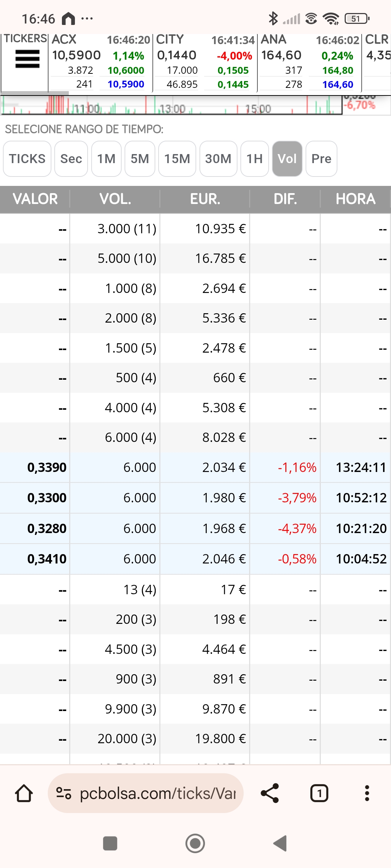Select the TICKS time range

pos(27,159)
